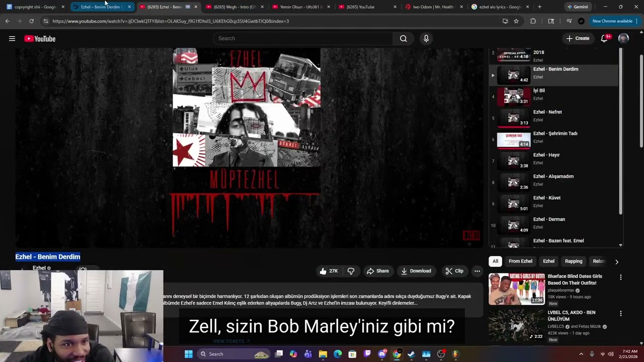644x362 pixels.
Task: Play Ezhel - Nefret in playlist
Action: [553, 118]
